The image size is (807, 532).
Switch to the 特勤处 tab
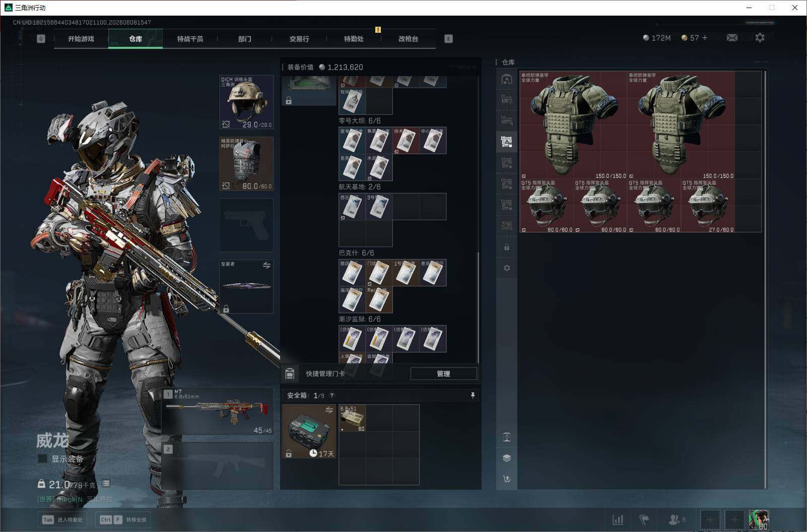pos(354,39)
